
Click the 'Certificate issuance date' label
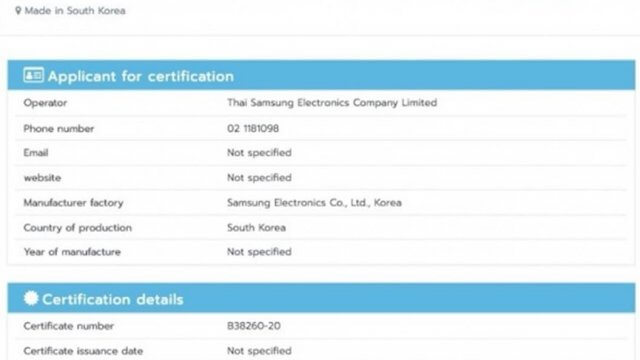pos(83,351)
